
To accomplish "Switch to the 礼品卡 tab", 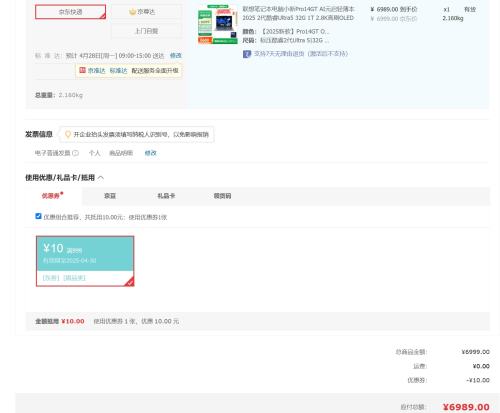I will pos(166,196).
